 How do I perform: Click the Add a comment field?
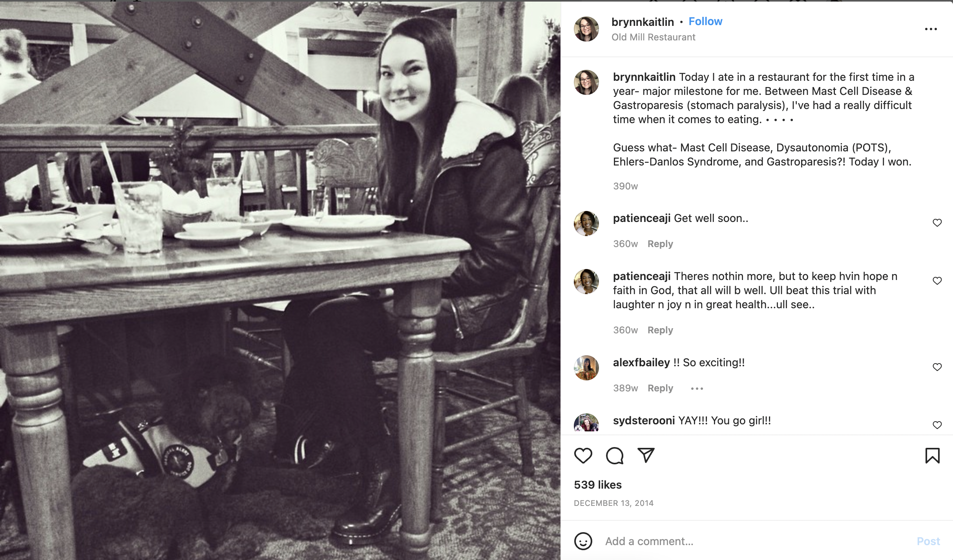758,541
